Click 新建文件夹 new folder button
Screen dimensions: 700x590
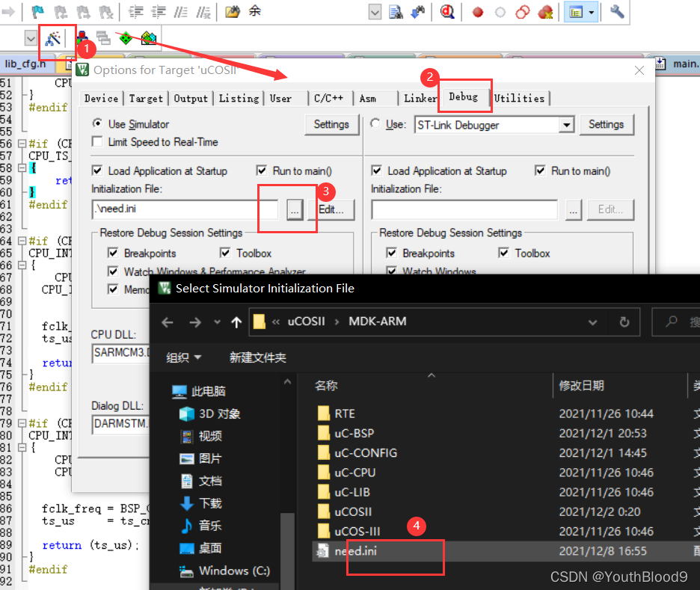coord(257,357)
